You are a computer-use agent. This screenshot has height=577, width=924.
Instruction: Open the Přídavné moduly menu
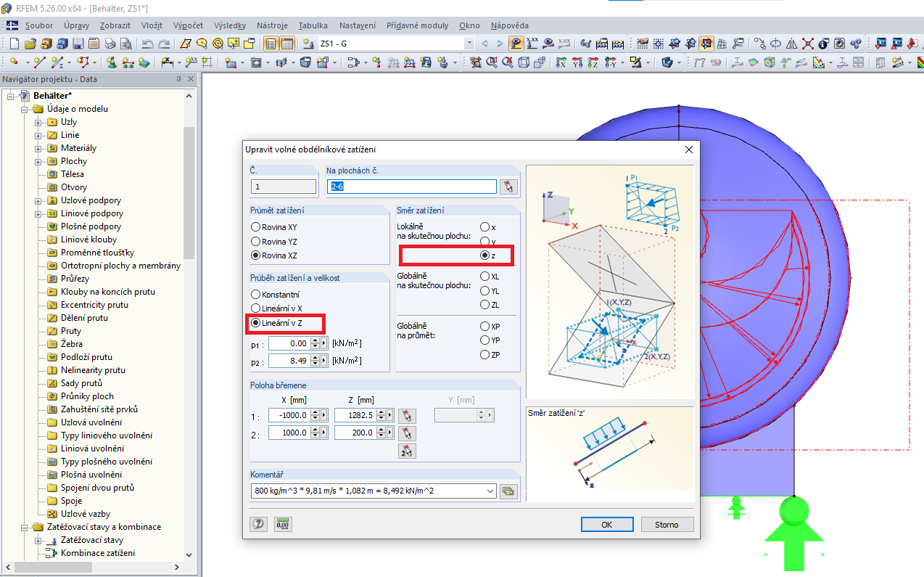click(x=418, y=25)
